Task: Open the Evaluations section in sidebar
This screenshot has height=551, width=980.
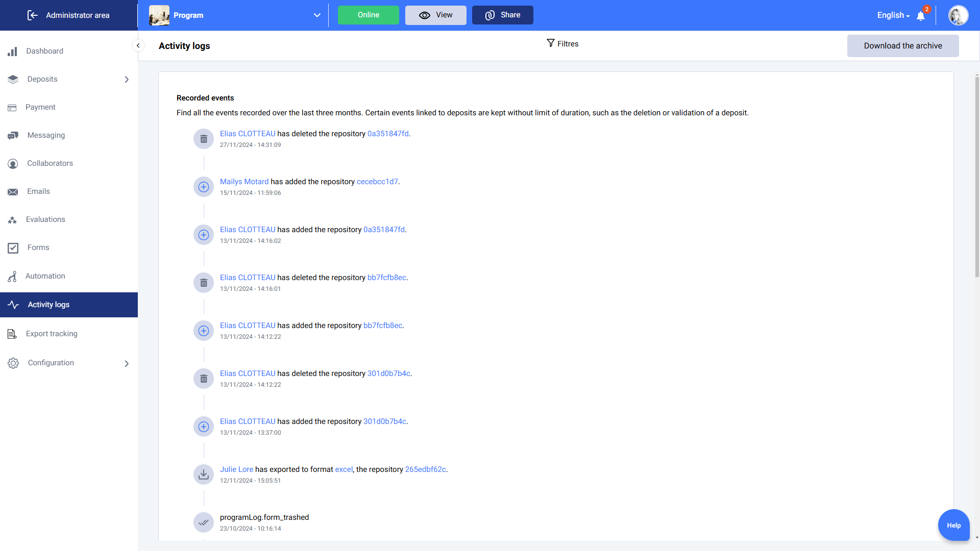Action: (45, 219)
